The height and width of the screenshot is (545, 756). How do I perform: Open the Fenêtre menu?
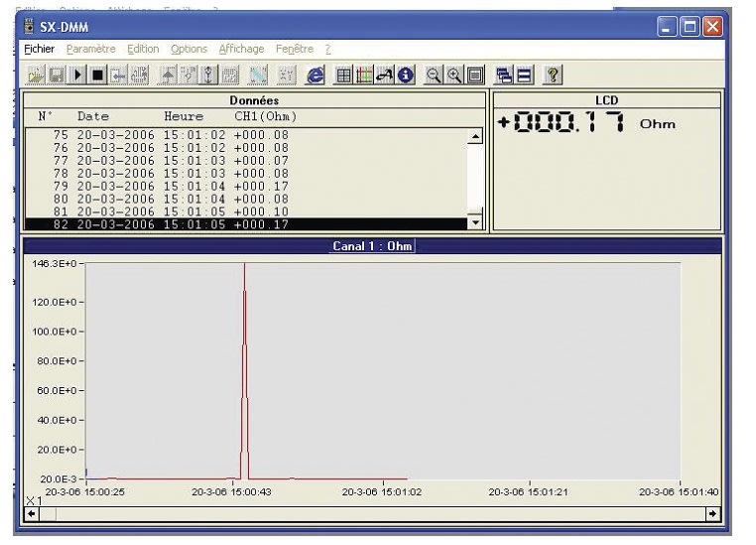294,49
